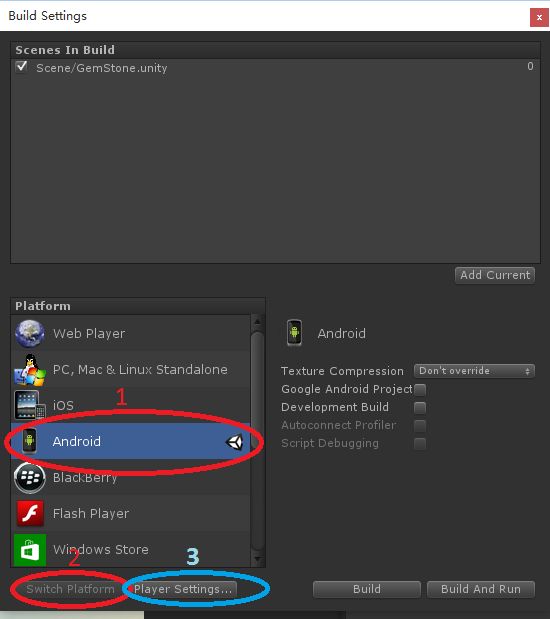Select the Scene/GemStone.unity scene name
The image size is (550, 619).
coord(101,68)
